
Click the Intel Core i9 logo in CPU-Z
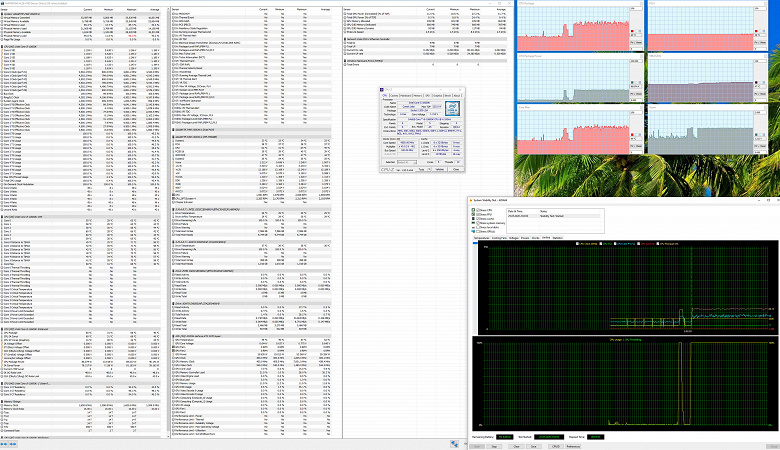point(453,108)
